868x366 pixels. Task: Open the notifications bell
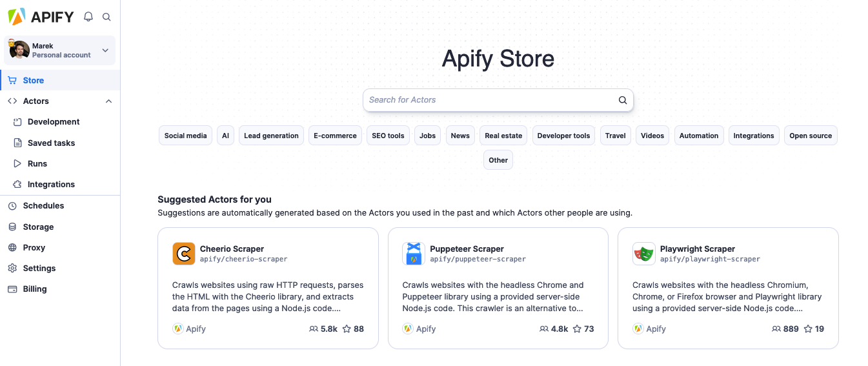click(x=88, y=17)
